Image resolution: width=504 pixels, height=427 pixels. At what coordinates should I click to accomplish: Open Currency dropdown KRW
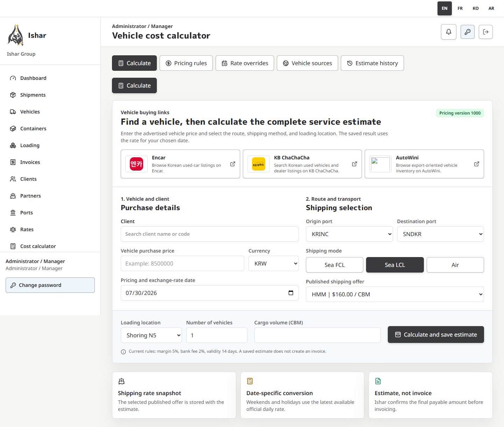coord(274,263)
